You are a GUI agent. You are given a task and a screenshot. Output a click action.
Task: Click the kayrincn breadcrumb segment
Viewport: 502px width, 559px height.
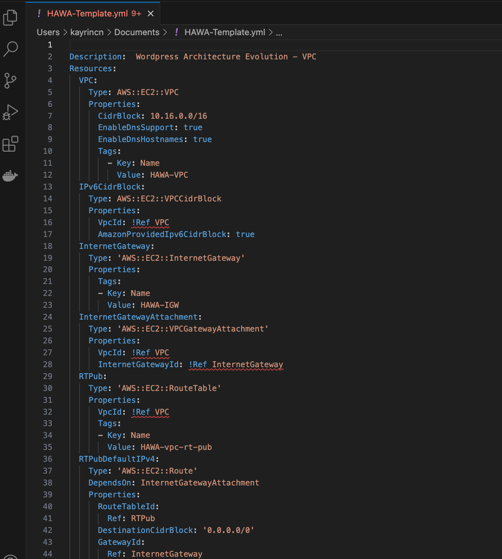(x=87, y=32)
